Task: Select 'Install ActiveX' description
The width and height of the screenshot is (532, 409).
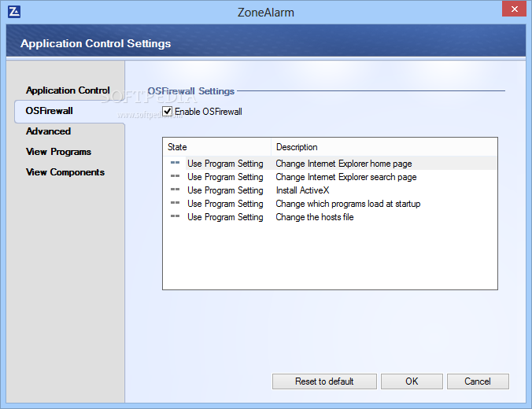Action: click(x=302, y=190)
